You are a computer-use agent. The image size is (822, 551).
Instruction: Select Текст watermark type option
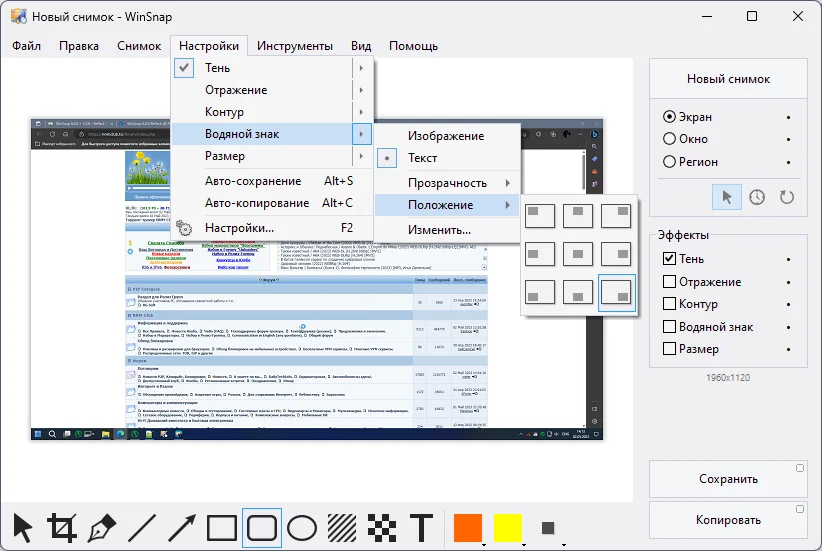coord(448,158)
